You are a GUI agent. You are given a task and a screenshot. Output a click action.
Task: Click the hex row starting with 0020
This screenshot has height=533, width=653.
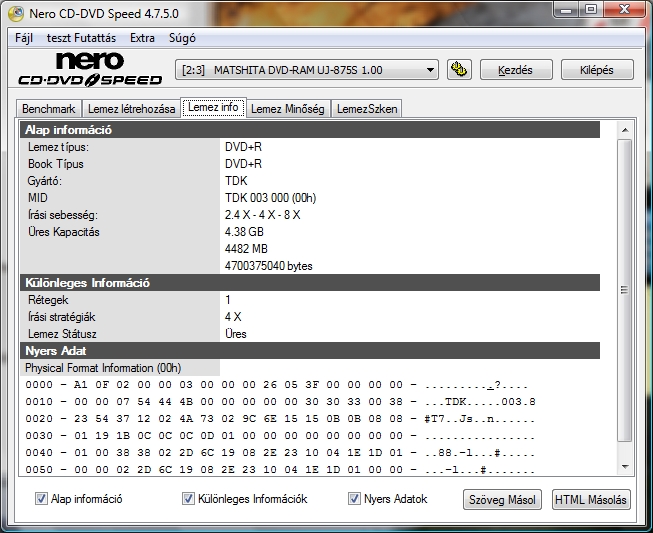pos(280,418)
